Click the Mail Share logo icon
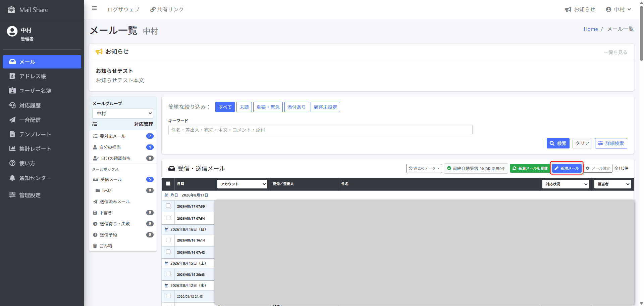This screenshot has width=644, height=306. (x=11, y=10)
